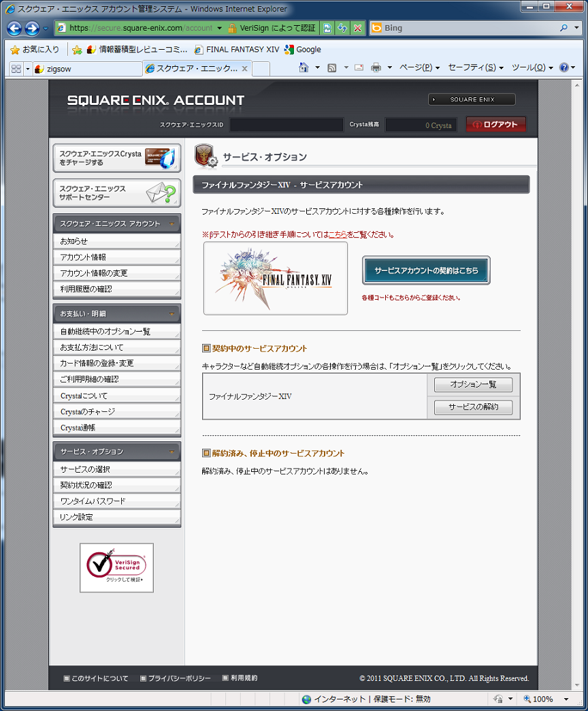588x711 pixels.
Task: Open お知らせ in sidebar
Action: 117,241
